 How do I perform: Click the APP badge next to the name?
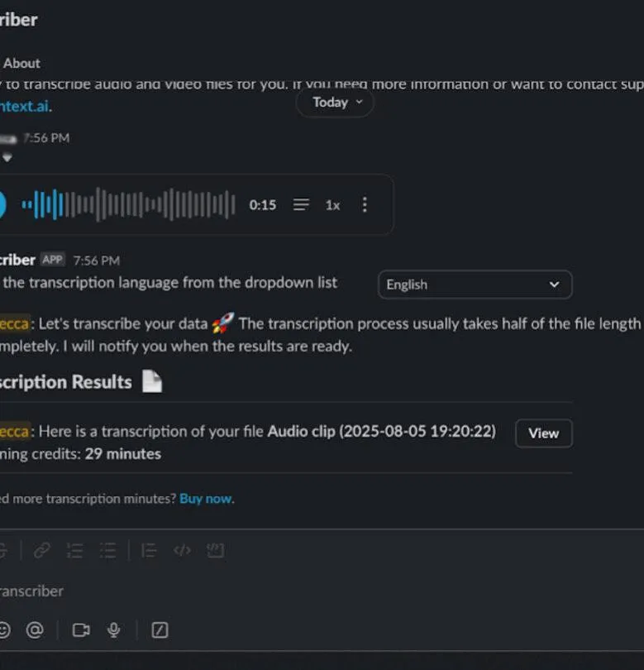click(53, 260)
